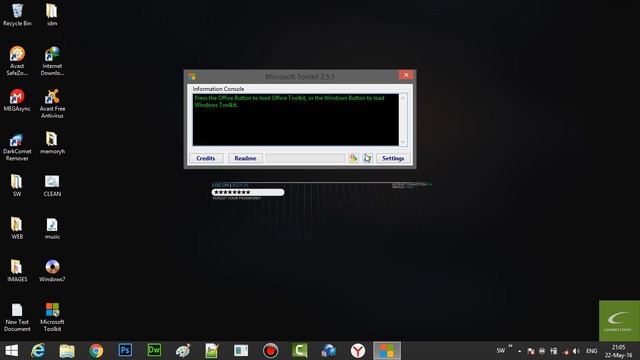Select the music file icon
The image size is (640, 360).
52,228
